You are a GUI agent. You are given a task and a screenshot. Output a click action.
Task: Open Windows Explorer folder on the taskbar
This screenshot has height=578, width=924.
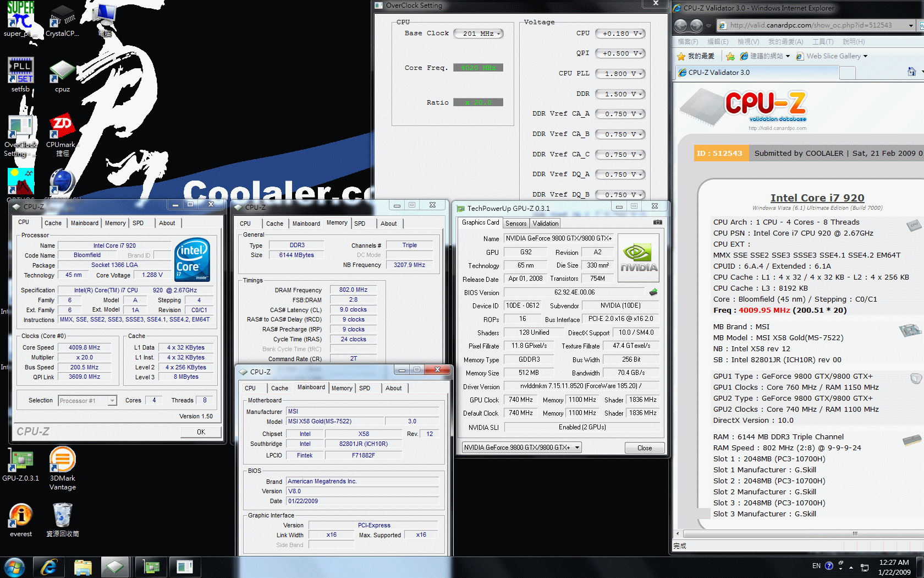(82, 567)
